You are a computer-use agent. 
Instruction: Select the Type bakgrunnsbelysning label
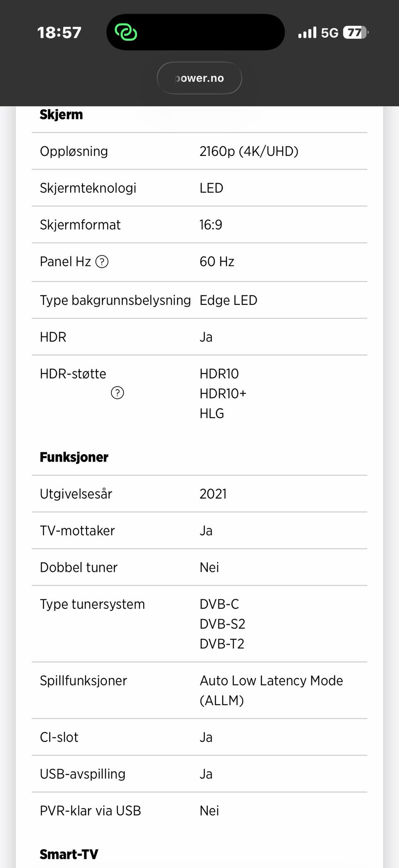(x=115, y=300)
